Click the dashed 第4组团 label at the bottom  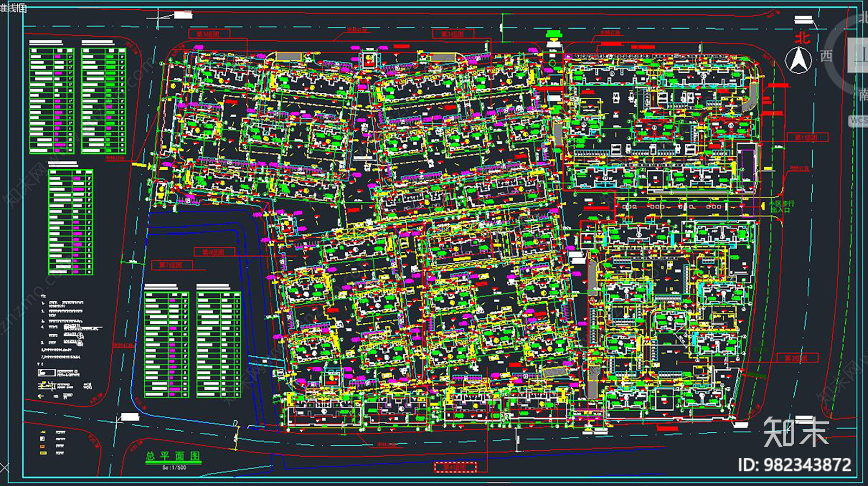click(x=455, y=466)
